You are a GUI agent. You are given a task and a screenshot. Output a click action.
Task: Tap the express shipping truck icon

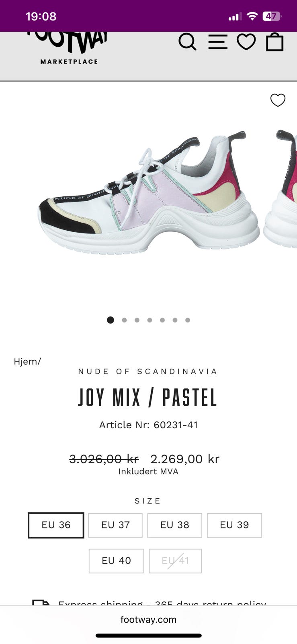(41, 603)
